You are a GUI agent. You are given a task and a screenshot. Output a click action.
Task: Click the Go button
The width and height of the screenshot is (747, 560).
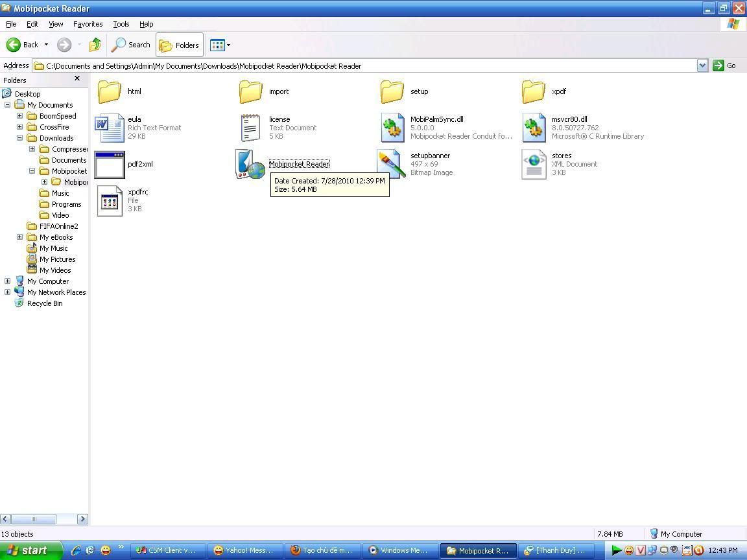tap(724, 65)
